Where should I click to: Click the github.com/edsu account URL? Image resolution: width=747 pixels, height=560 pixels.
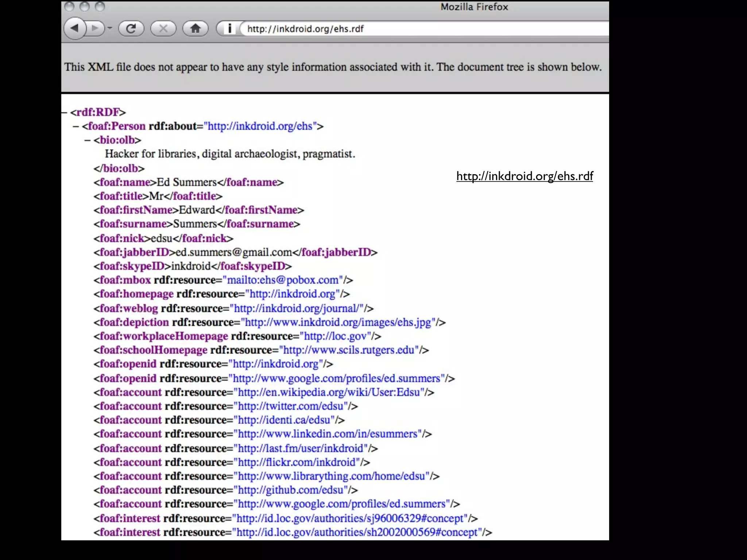(x=291, y=490)
